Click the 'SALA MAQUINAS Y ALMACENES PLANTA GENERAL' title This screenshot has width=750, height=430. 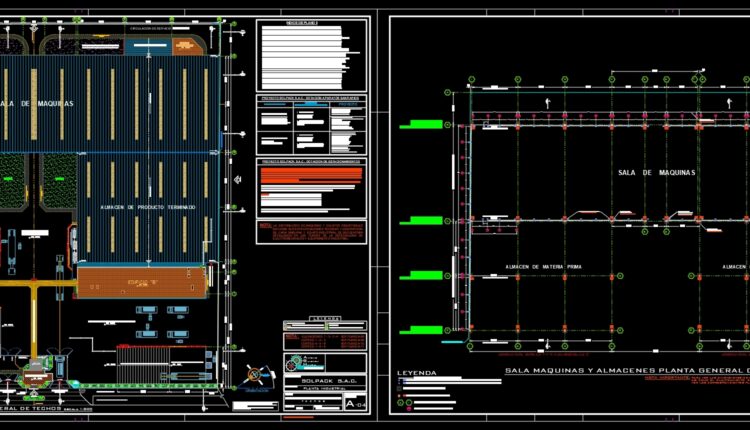pyautogui.click(x=627, y=370)
